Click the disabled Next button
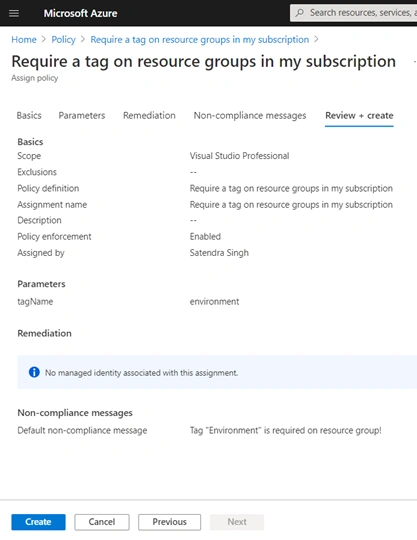This screenshot has width=417, height=540. click(237, 522)
